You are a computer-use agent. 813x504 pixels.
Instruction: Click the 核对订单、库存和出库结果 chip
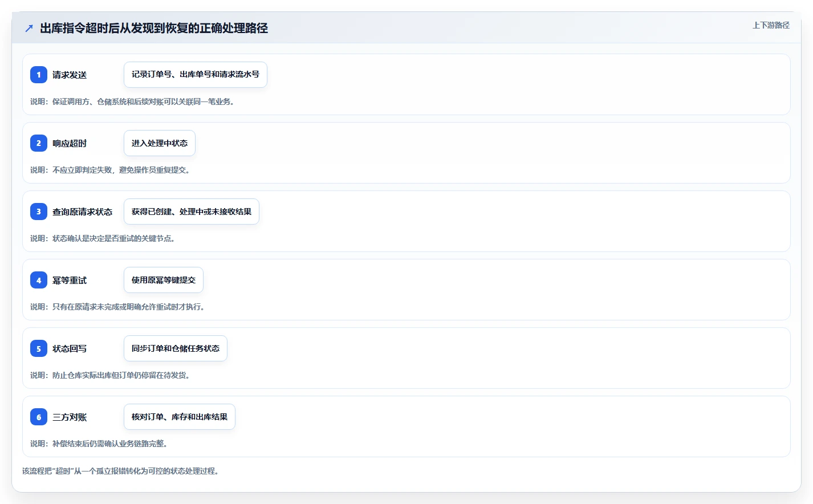180,417
